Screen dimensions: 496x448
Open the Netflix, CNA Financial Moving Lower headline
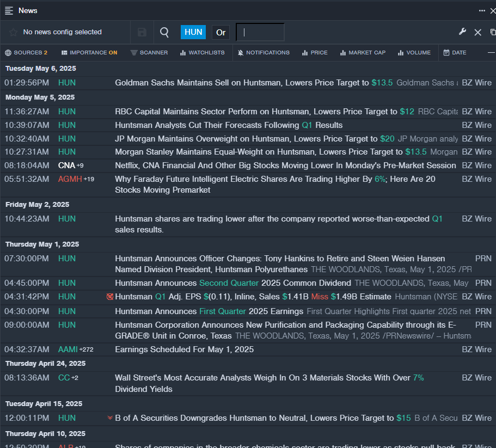(x=285, y=165)
